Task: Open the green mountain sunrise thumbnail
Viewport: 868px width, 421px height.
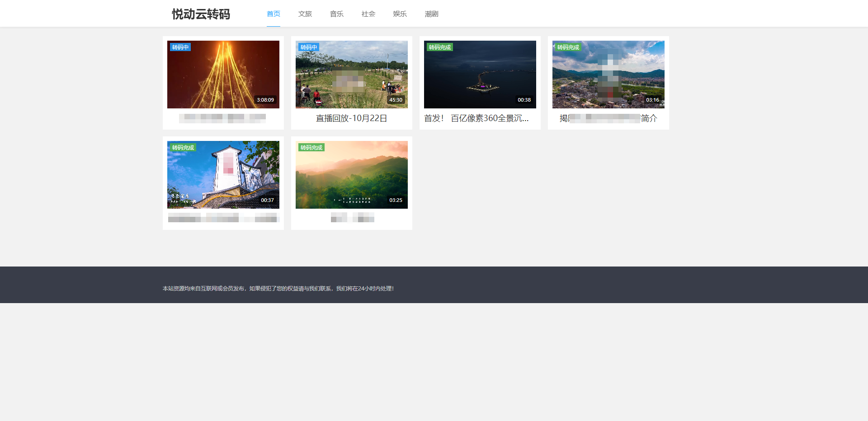Action: [351, 175]
